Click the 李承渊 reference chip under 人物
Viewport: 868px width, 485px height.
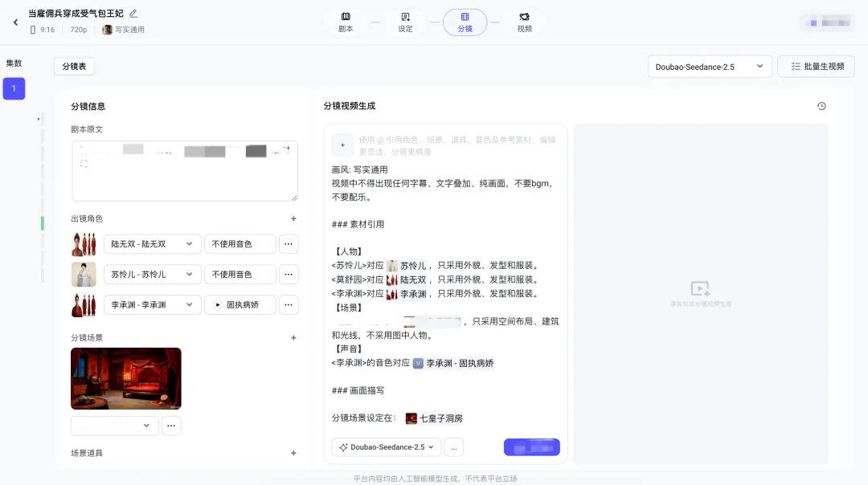coord(407,294)
